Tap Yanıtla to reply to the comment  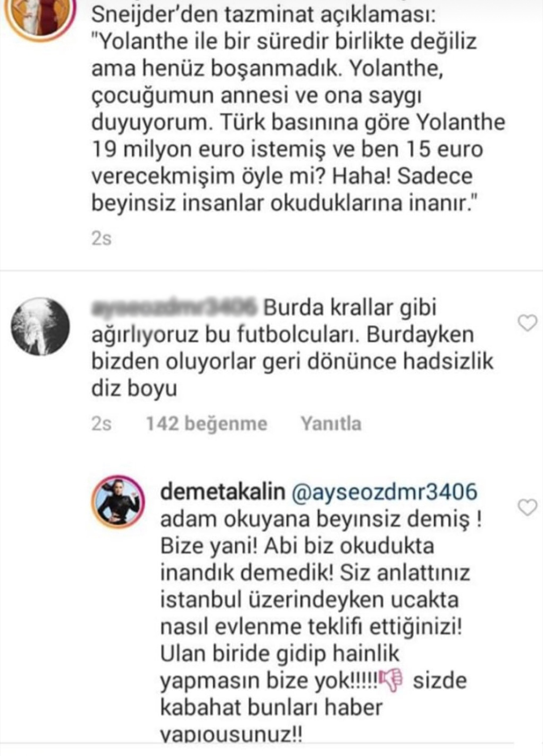pos(331,423)
